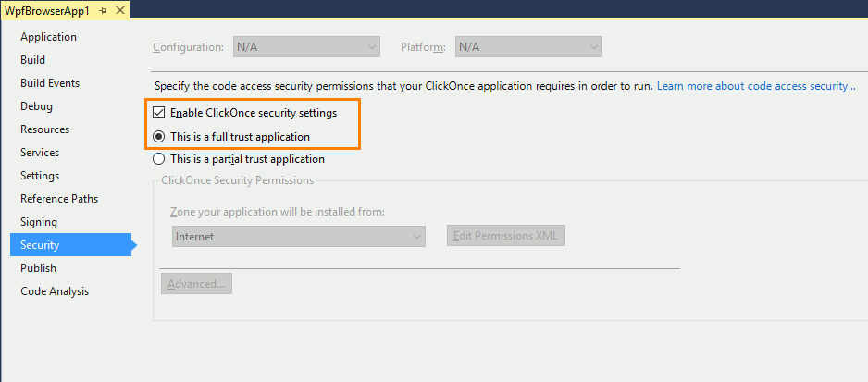Click the Edit Permissions XML button
868x382 pixels.
505,236
